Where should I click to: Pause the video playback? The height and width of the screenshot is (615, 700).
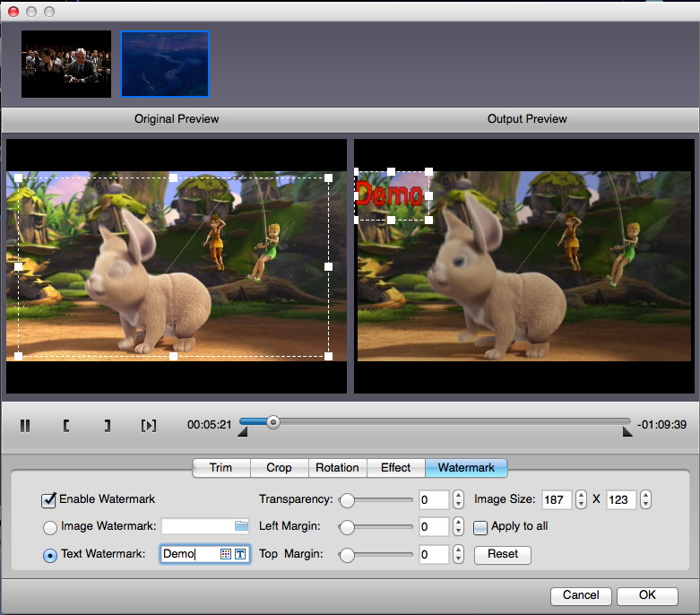coord(25,425)
